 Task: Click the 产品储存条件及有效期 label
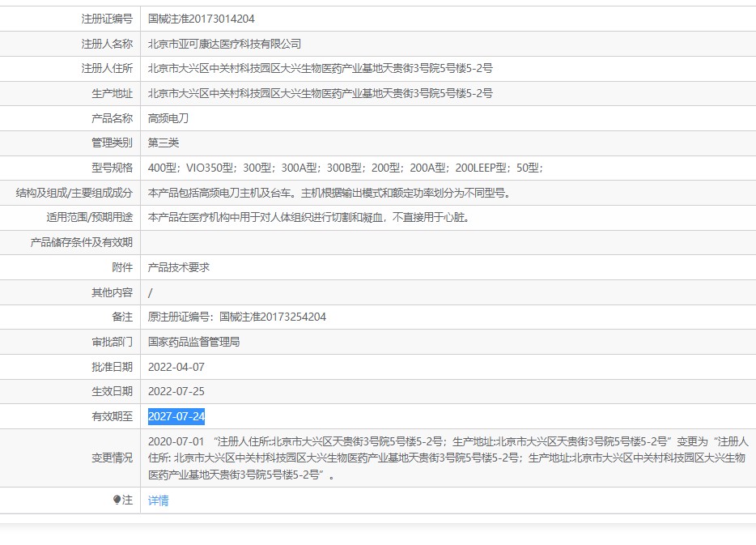coord(82,242)
